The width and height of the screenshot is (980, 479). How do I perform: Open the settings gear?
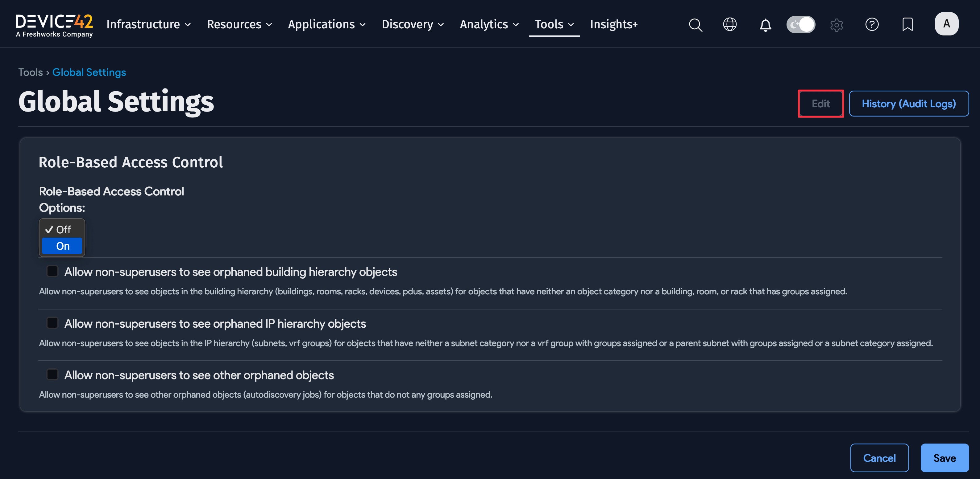(x=836, y=24)
